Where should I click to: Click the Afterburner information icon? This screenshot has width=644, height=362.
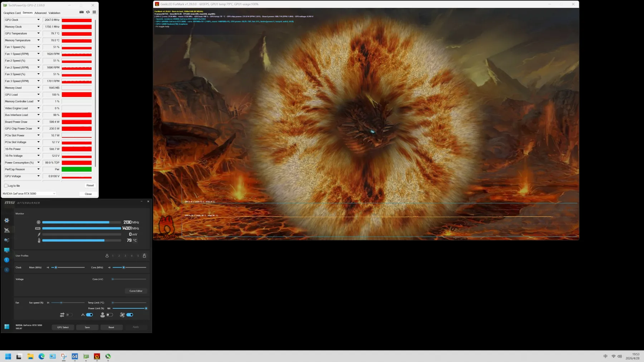tap(6, 260)
